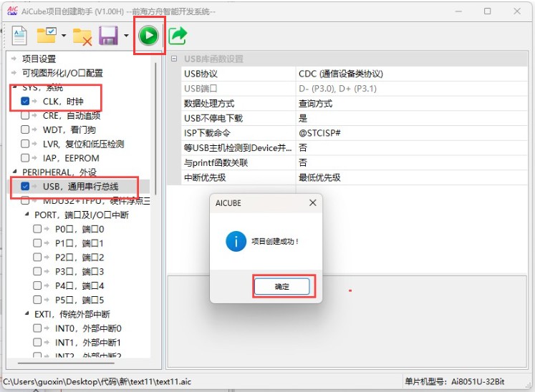The width and height of the screenshot is (535, 392).
Task: Enable the P2口，端口2 checkbox
Action: [x=37, y=258]
